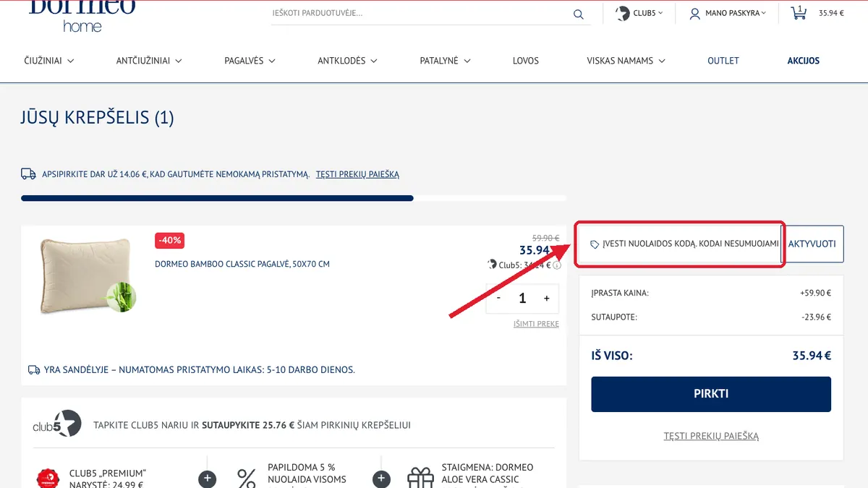Click the pillow product thumbnail
This screenshot has width=868, height=488.
(86, 275)
